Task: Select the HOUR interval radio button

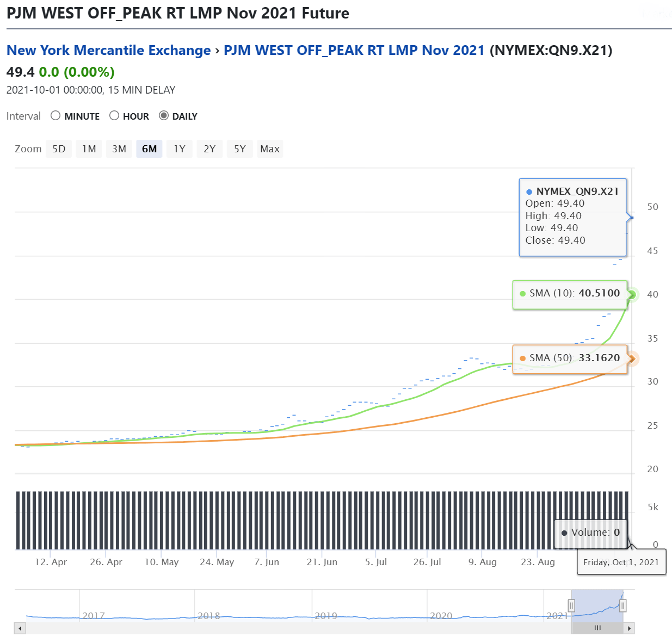Action: [x=114, y=116]
